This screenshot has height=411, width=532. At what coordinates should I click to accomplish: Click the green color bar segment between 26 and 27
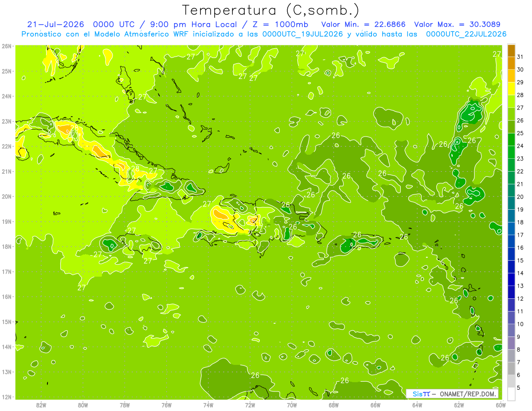[x=511, y=114]
